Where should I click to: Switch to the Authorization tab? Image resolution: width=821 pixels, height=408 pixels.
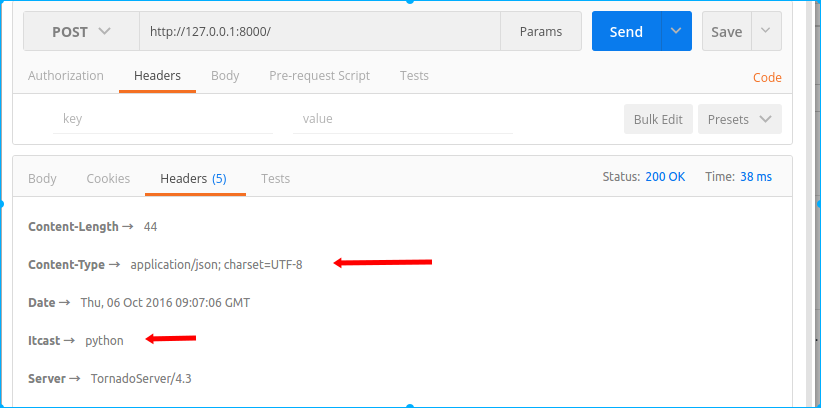(66, 76)
